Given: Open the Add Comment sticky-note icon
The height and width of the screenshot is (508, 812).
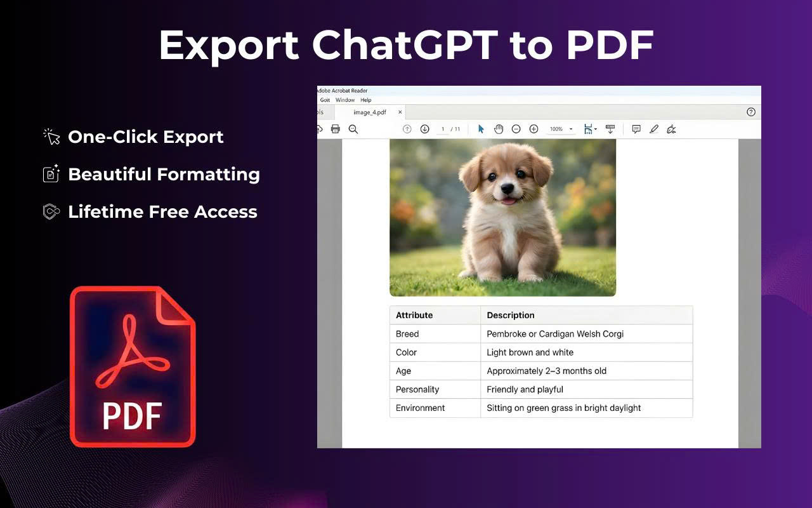Looking at the screenshot, I should point(636,129).
